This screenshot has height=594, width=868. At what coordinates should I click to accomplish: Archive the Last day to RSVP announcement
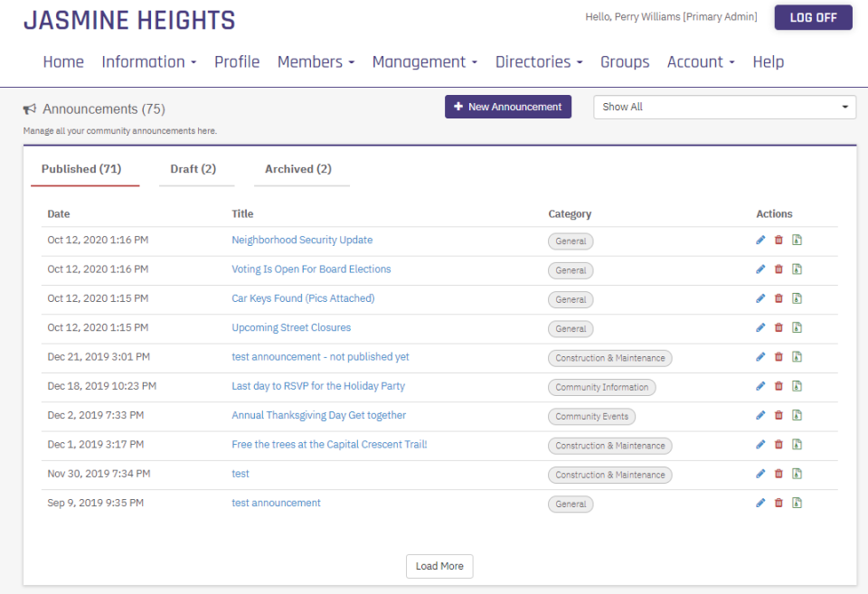(x=797, y=386)
